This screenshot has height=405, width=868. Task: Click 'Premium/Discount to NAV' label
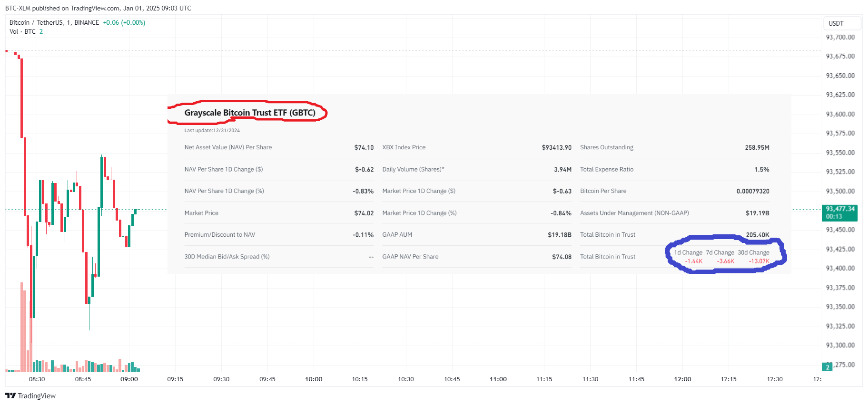[x=220, y=235]
